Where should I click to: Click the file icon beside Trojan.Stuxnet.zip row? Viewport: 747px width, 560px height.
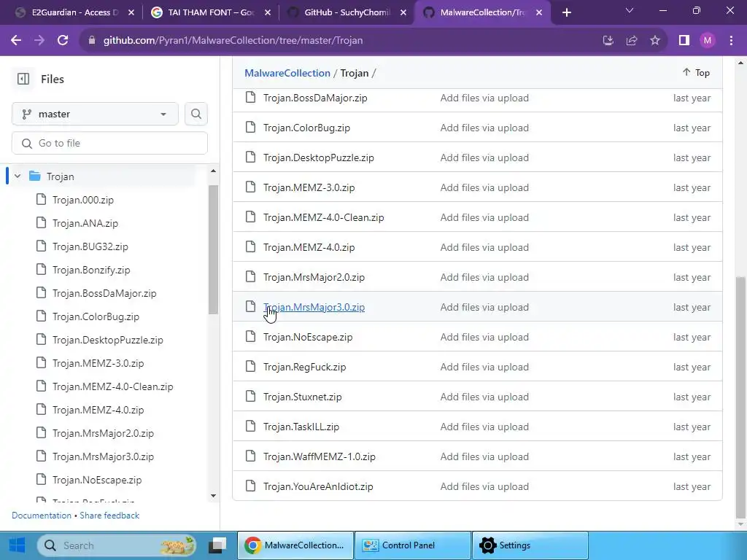251,396
